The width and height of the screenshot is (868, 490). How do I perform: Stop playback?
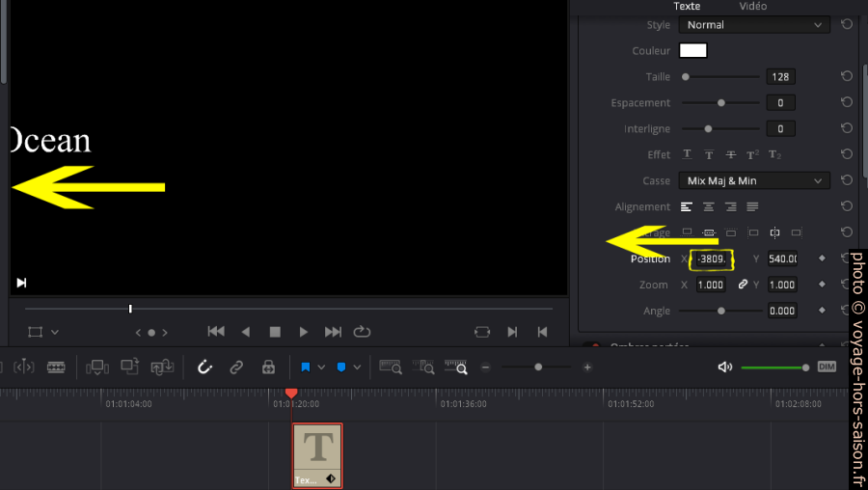pos(275,332)
